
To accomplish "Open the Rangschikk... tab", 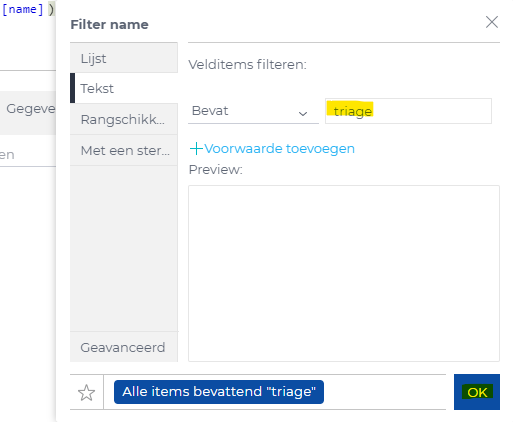I will 124,119.
